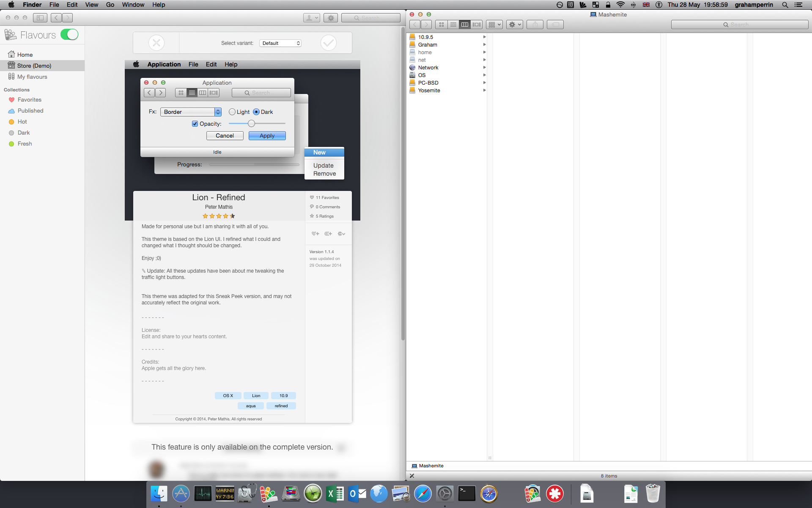This screenshot has height=508, width=812.
Task: Toggle the Flavours on/off switch
Action: tap(69, 35)
